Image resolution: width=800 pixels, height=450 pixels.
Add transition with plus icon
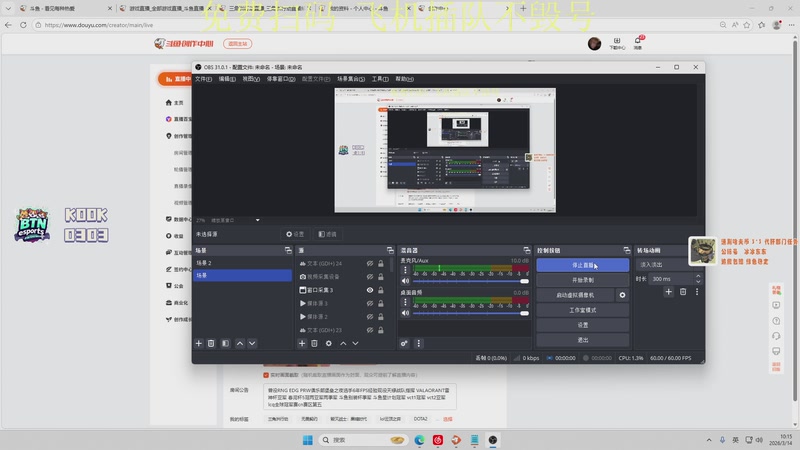pyautogui.click(x=668, y=292)
